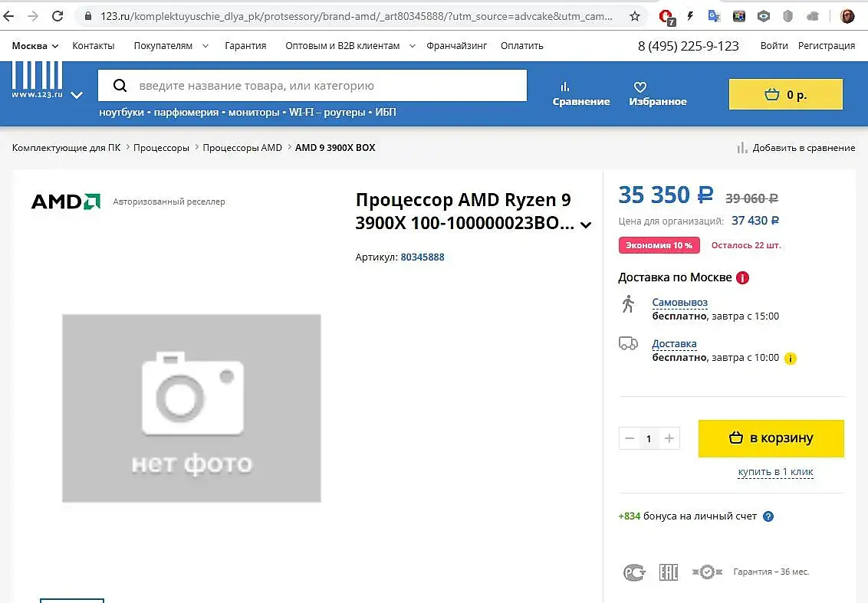This screenshot has width=868, height=603.
Task: Open the WI-FI – роутеры quick category
Action: pos(327,113)
